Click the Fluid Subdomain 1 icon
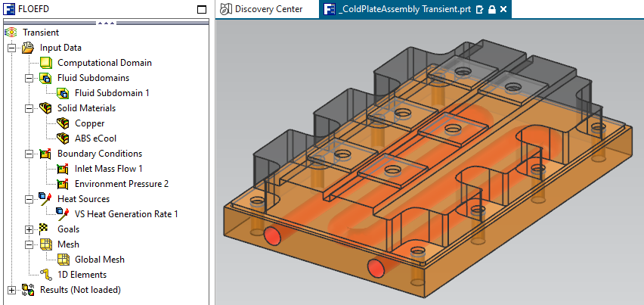The image size is (644, 305). [x=63, y=93]
